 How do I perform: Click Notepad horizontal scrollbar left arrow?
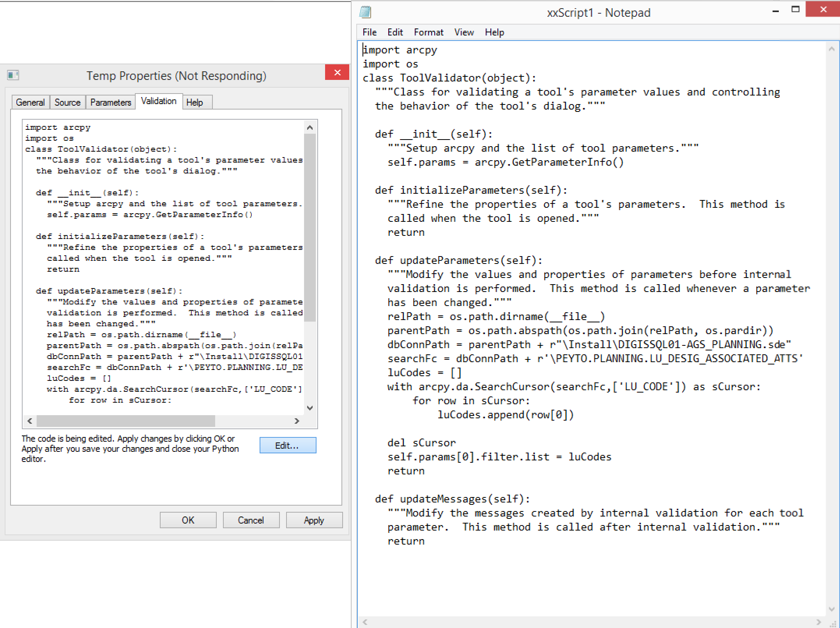365,622
